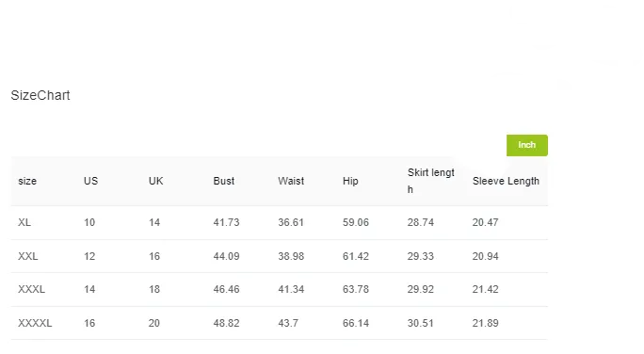This screenshot has height=354, width=644.
Task: Select the XXL size row label
Action: 28,256
